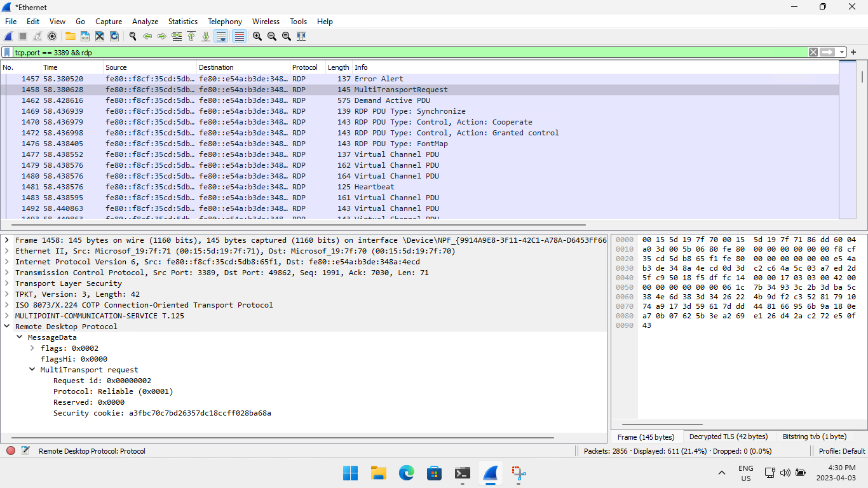Open expert information status icon
Image resolution: width=868 pixels, height=488 pixels.
pos(10,451)
